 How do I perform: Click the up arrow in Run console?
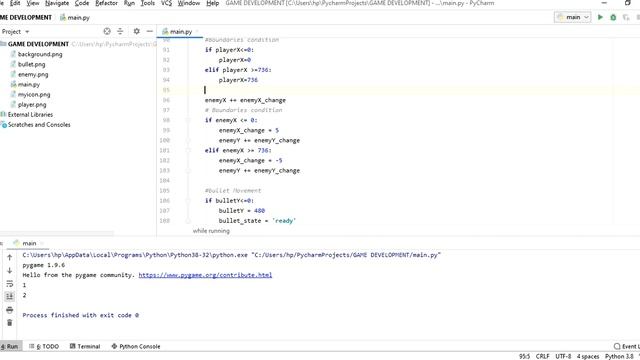pos(9,258)
